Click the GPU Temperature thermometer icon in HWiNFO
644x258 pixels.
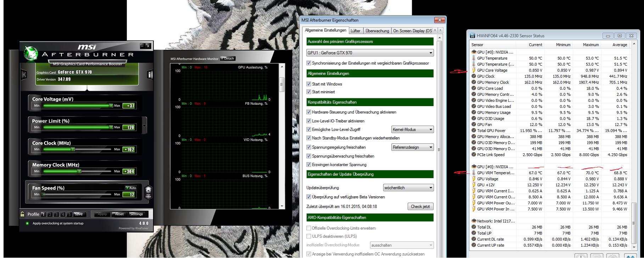point(474,58)
